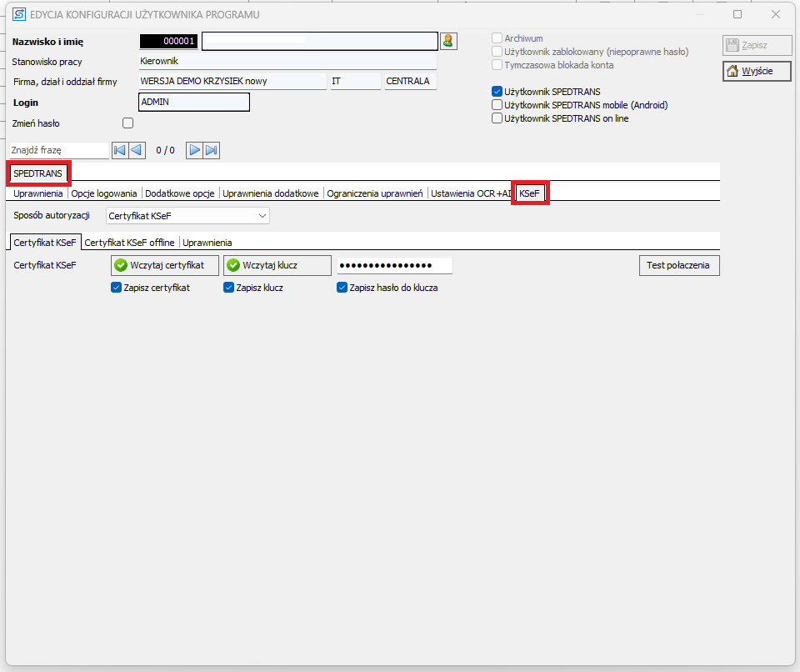Toggle Użytkownik SPEDTRANS mobile (Android) checkbox
This screenshot has width=800, height=672.
coord(497,105)
